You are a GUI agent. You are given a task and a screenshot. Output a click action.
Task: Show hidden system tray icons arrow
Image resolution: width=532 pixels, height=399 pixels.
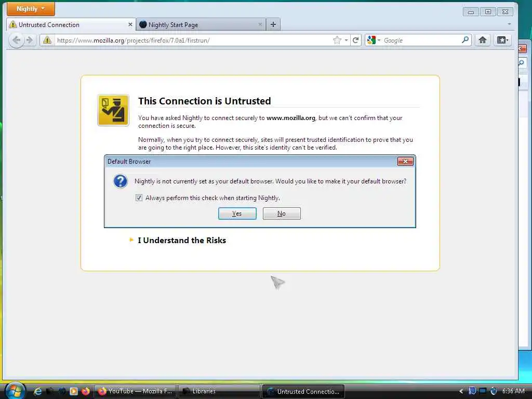tap(461, 391)
